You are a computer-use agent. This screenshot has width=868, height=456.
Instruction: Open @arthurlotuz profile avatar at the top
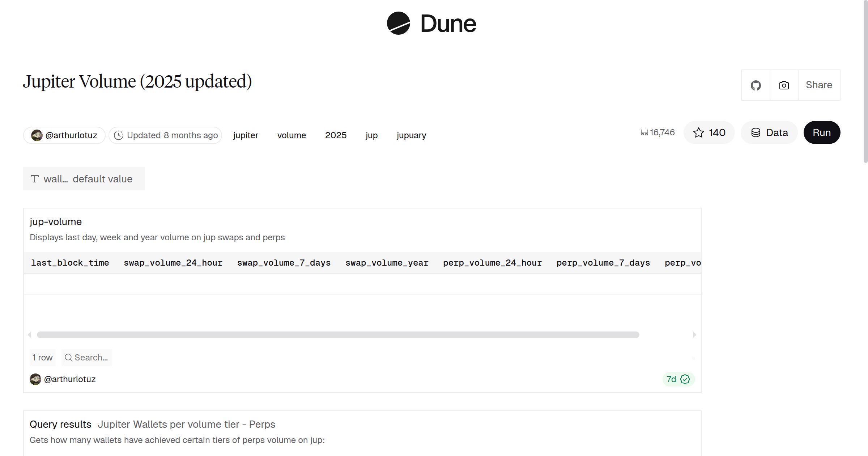(x=37, y=135)
